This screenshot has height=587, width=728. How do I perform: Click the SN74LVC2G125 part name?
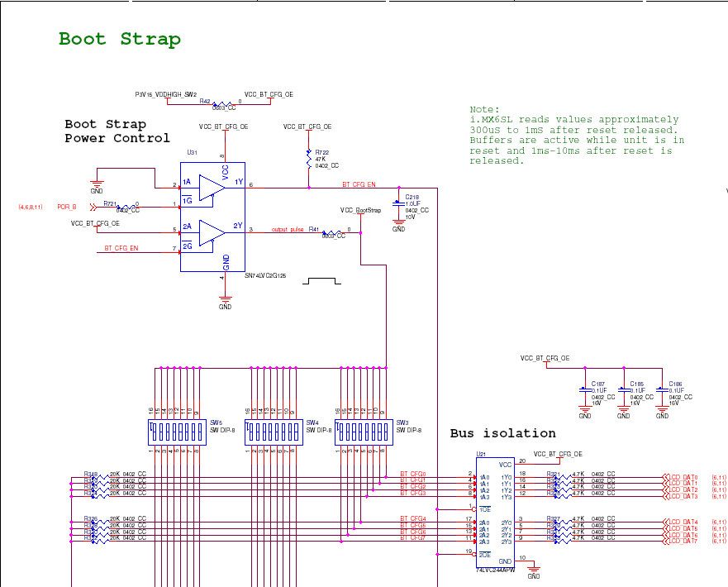point(265,276)
